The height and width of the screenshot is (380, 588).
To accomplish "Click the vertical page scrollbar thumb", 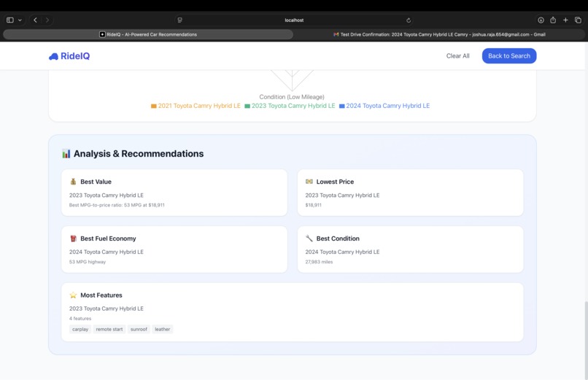I will (586, 339).
